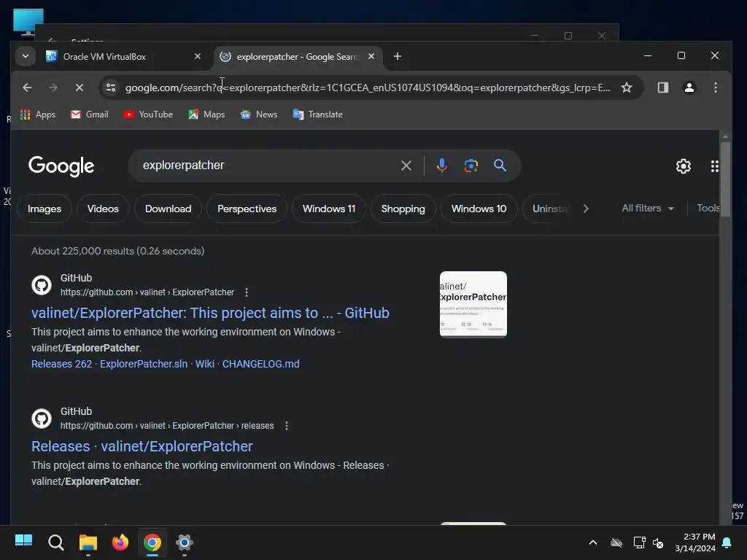The width and height of the screenshot is (747, 560).
Task: Click the address bar URL
Action: pos(368,87)
